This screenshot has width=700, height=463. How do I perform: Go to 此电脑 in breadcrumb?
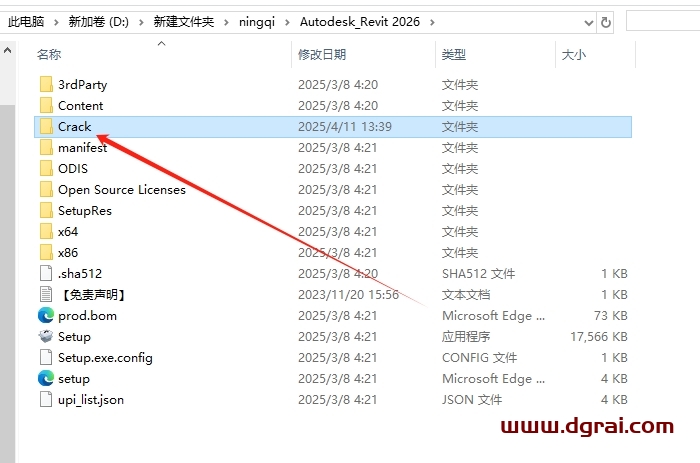tap(26, 21)
